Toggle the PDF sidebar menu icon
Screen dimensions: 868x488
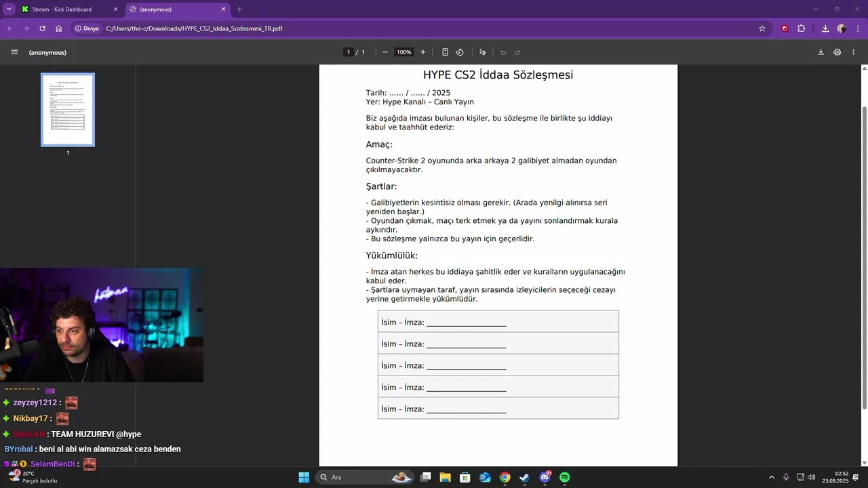click(x=14, y=52)
